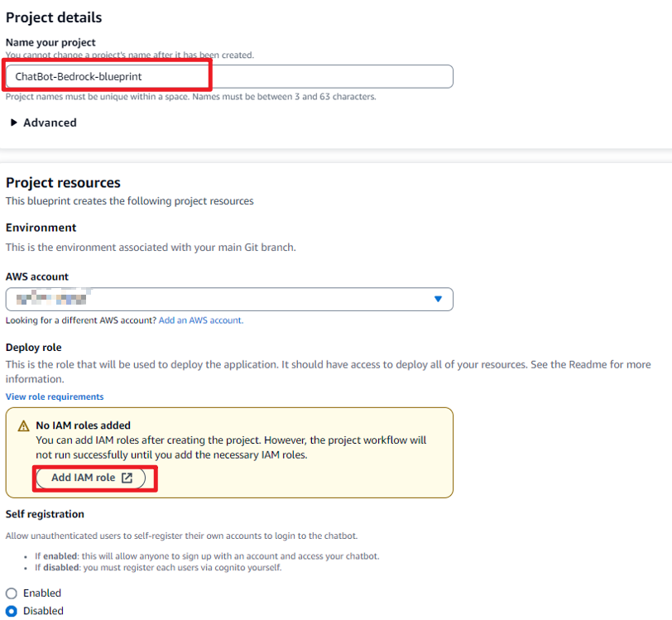Expand the Advanced section triangle
Screen dimensions: 672x620
pos(14,123)
